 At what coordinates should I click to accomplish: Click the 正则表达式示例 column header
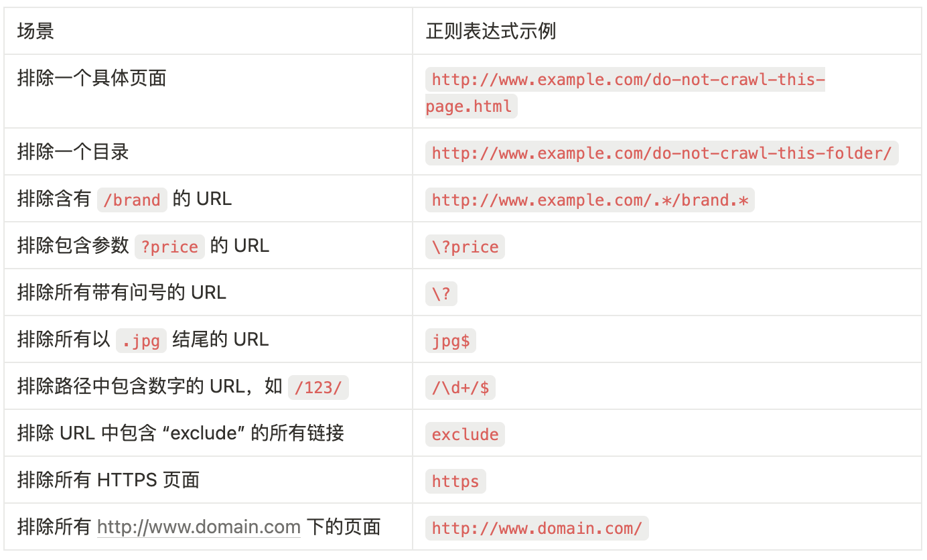tap(491, 31)
